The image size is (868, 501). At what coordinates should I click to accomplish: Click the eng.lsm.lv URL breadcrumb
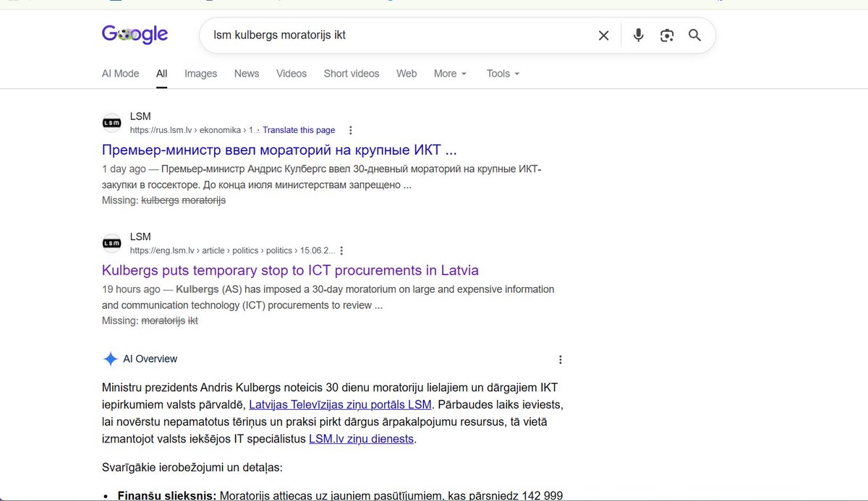pyautogui.click(x=232, y=251)
